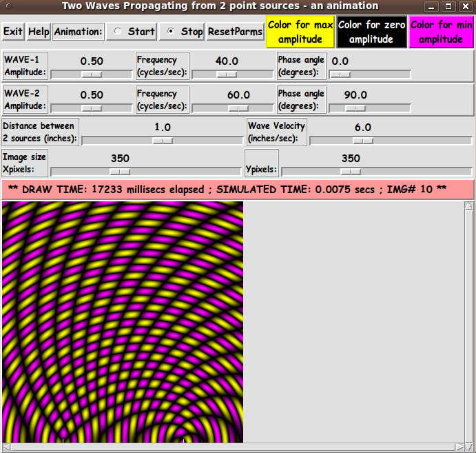This screenshot has width=476, height=453.
Task: Click the Wave Velocity label
Action: pyautogui.click(x=276, y=132)
